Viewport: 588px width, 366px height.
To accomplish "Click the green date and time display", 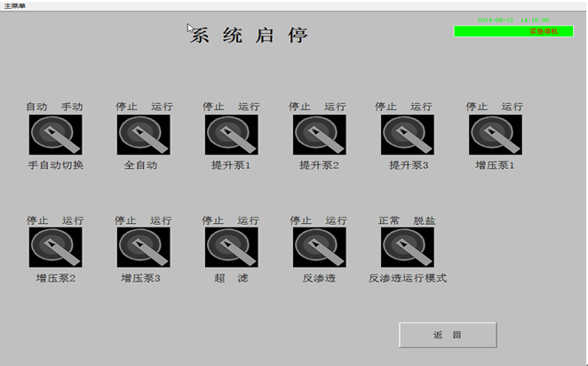I will [x=513, y=20].
